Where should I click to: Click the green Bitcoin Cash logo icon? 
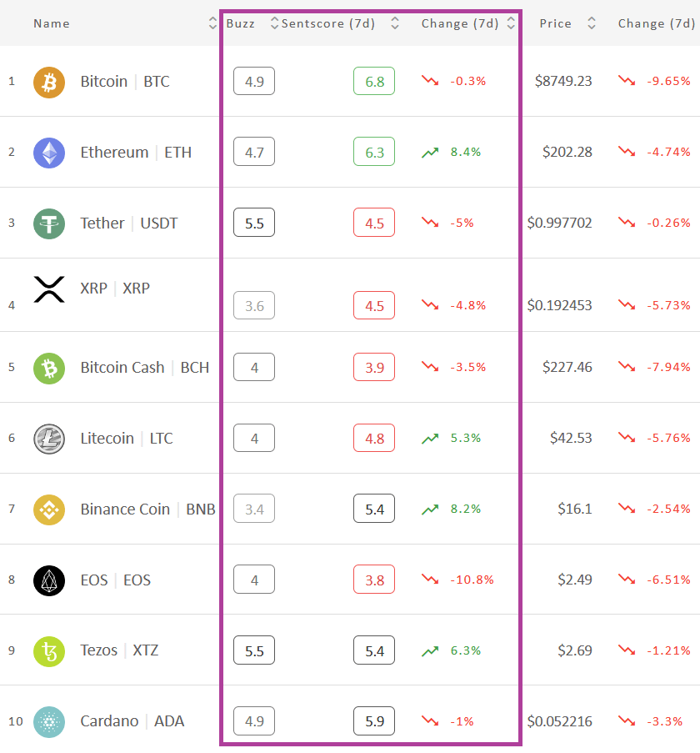click(49, 369)
